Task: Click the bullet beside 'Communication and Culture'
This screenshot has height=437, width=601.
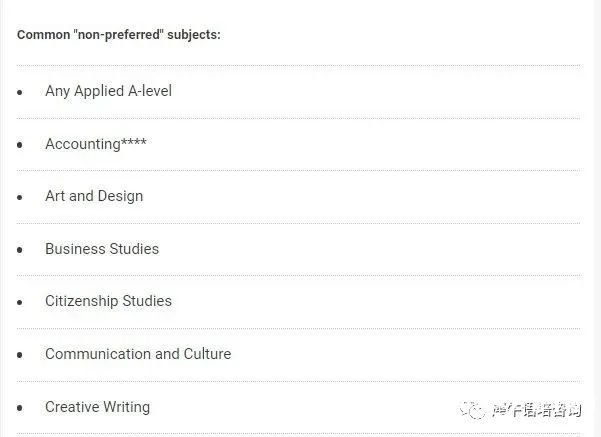Action: pos(20,355)
